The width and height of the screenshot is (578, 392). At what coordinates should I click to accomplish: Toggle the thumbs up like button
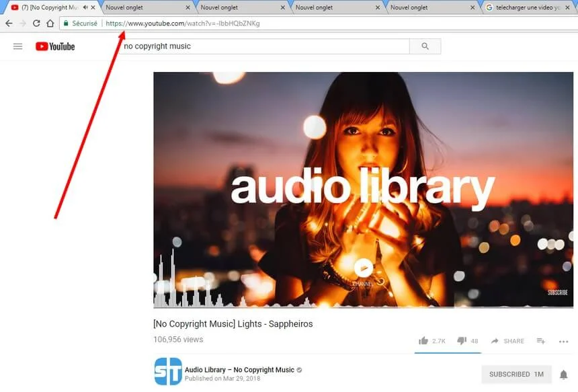point(422,341)
